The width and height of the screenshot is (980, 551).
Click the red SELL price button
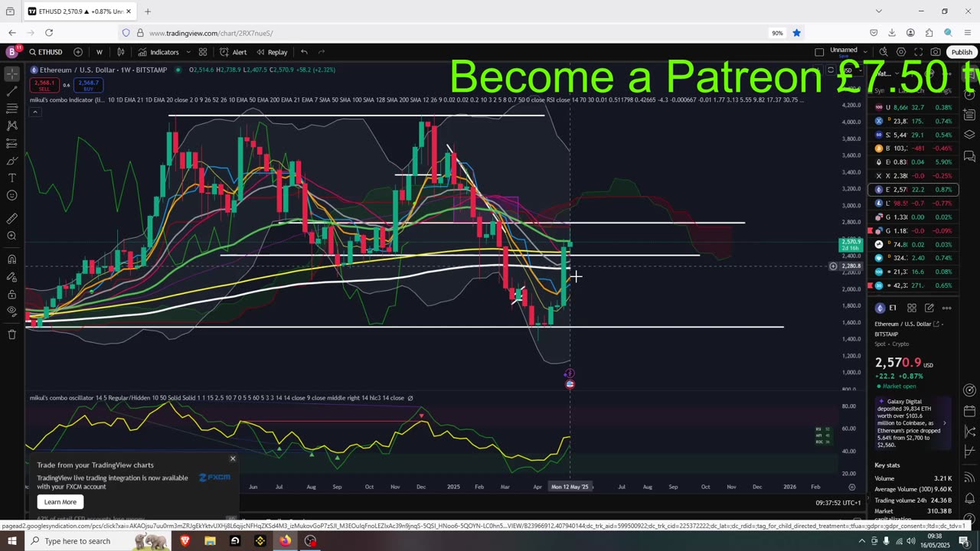pyautogui.click(x=44, y=86)
